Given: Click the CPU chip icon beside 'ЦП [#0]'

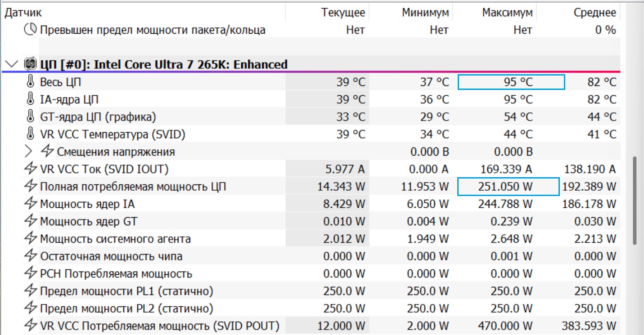Looking at the screenshot, I should [30, 64].
